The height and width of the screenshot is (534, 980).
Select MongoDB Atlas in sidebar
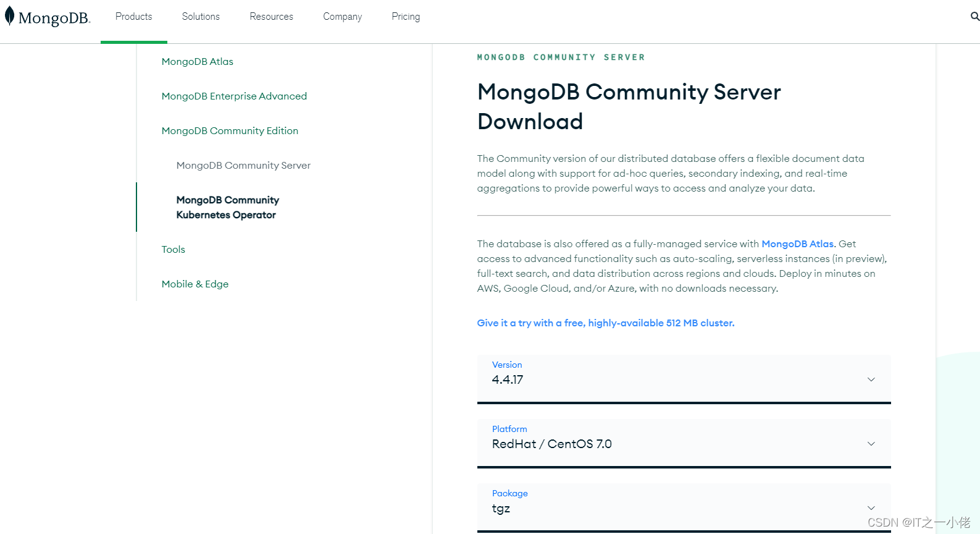pos(198,62)
